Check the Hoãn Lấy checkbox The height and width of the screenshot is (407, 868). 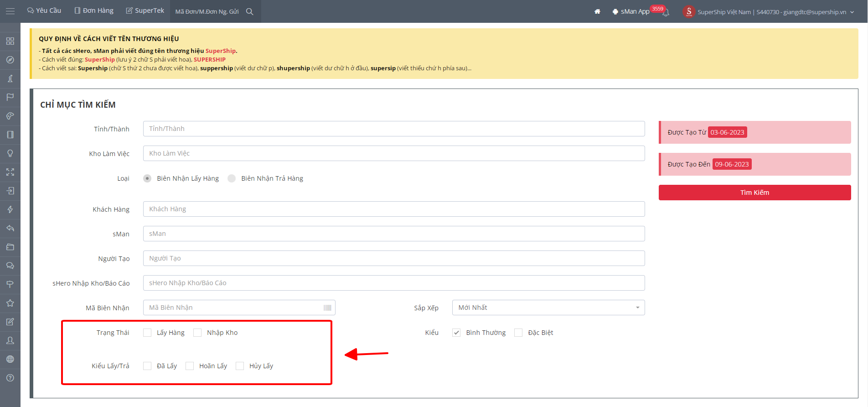[190, 366]
